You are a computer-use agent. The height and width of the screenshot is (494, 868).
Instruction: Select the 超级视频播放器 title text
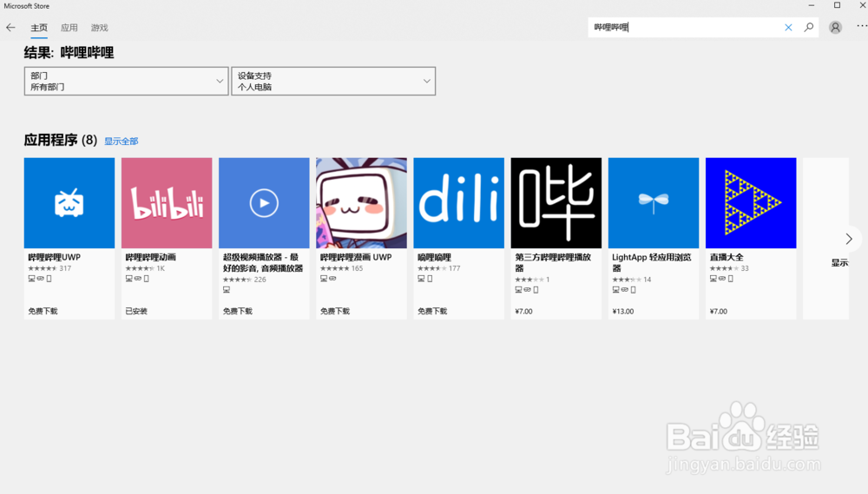263,262
